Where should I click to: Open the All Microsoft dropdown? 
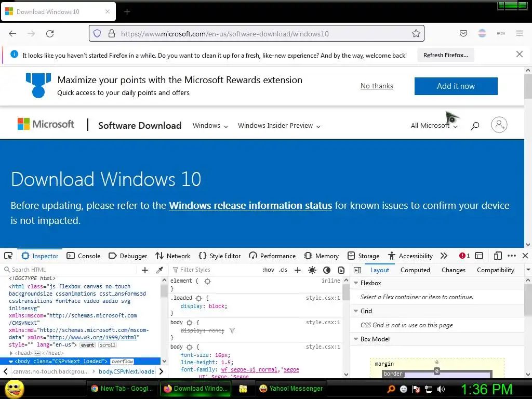pos(434,126)
